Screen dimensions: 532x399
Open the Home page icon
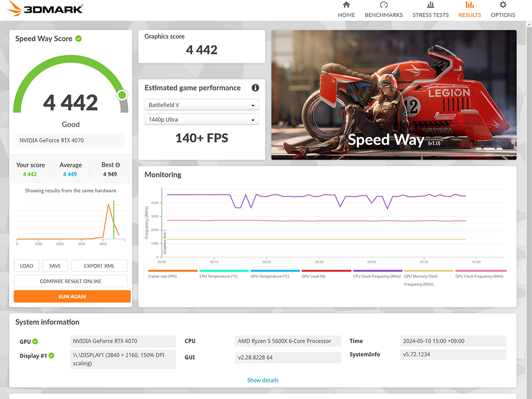tap(346, 5)
